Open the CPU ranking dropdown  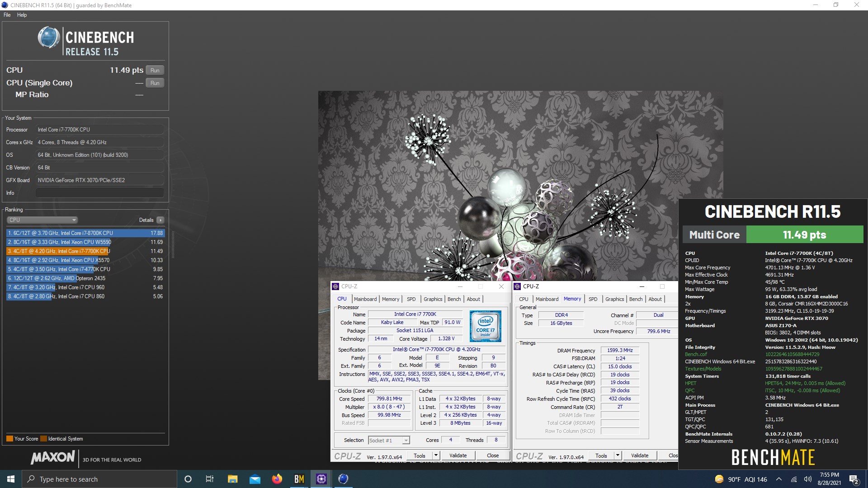(42, 220)
